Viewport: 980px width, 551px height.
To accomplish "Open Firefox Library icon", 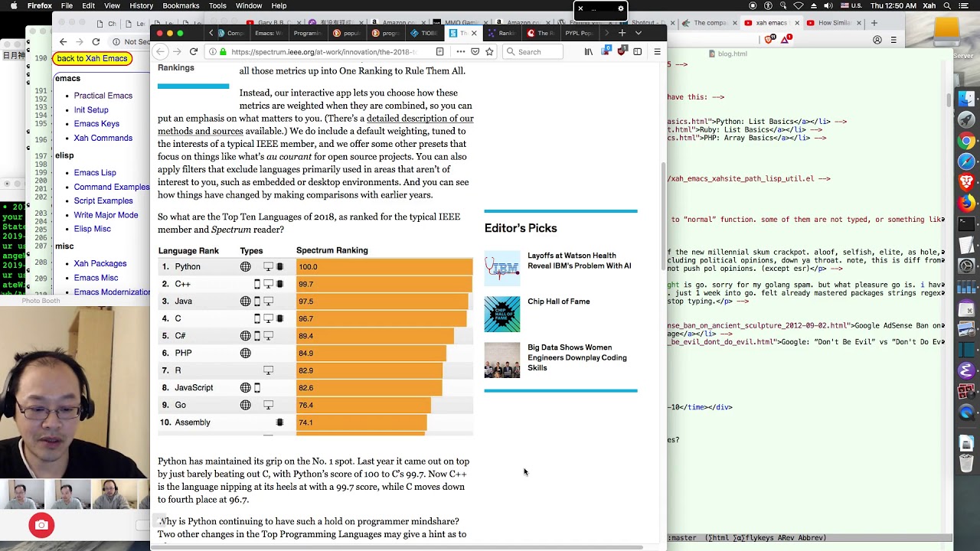I will tap(589, 51).
